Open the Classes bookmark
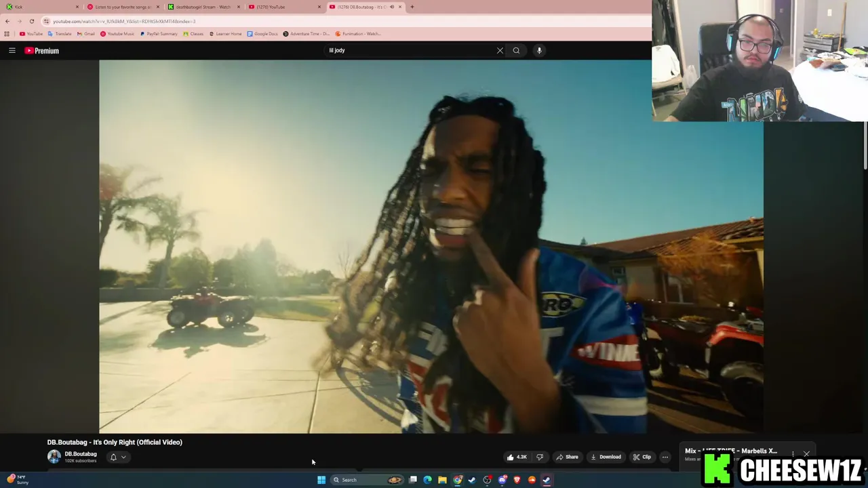The image size is (868, 488). tap(193, 33)
